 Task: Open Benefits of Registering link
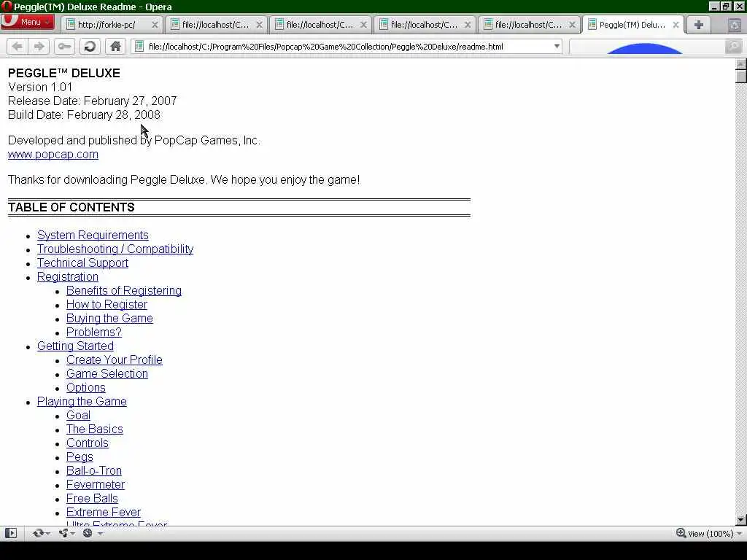pyautogui.click(x=124, y=290)
